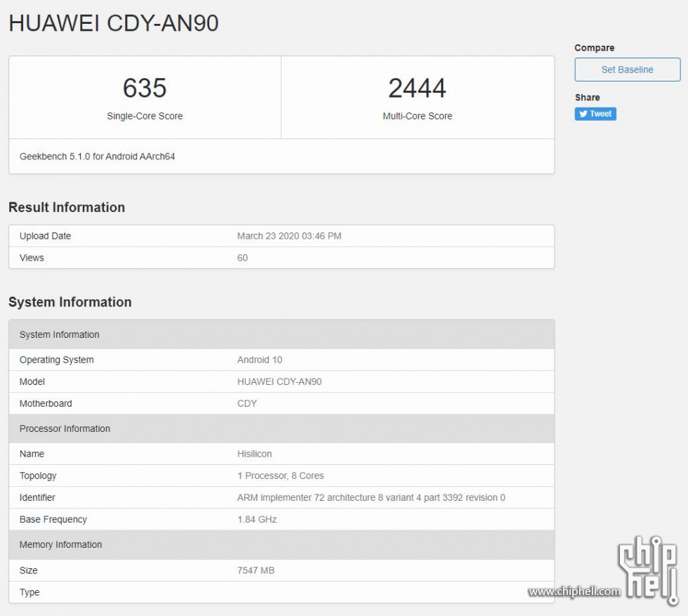Select the CDY motherboard value
Image resolution: width=688 pixels, height=616 pixels.
[x=247, y=403]
